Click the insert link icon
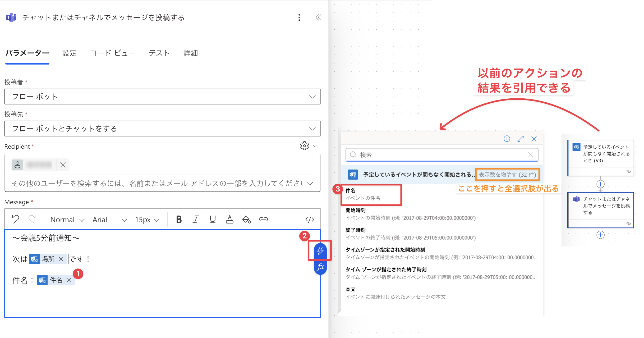 point(263,219)
